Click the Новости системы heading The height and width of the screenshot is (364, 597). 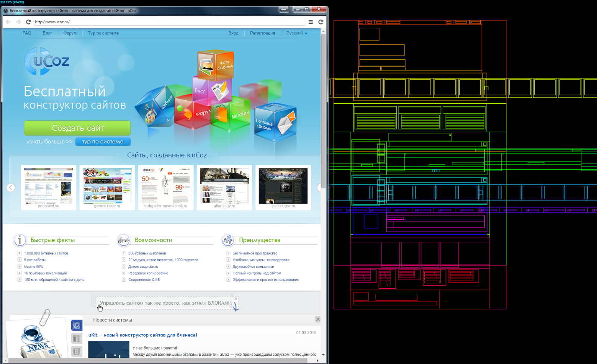[113, 320]
